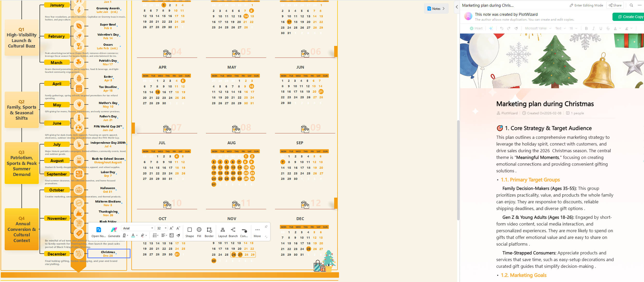Click the Open Note icon in floating toolbar
The width and height of the screenshot is (644, 282).
(98, 230)
